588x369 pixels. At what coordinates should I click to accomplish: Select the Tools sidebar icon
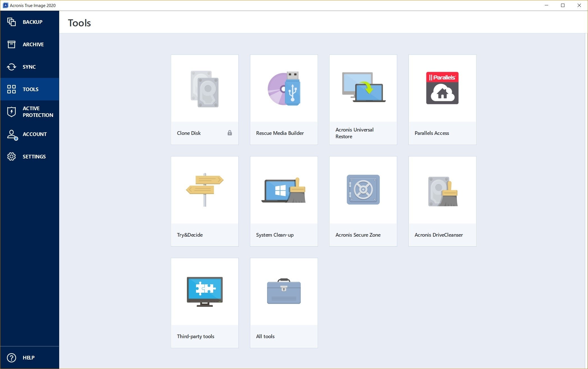12,89
